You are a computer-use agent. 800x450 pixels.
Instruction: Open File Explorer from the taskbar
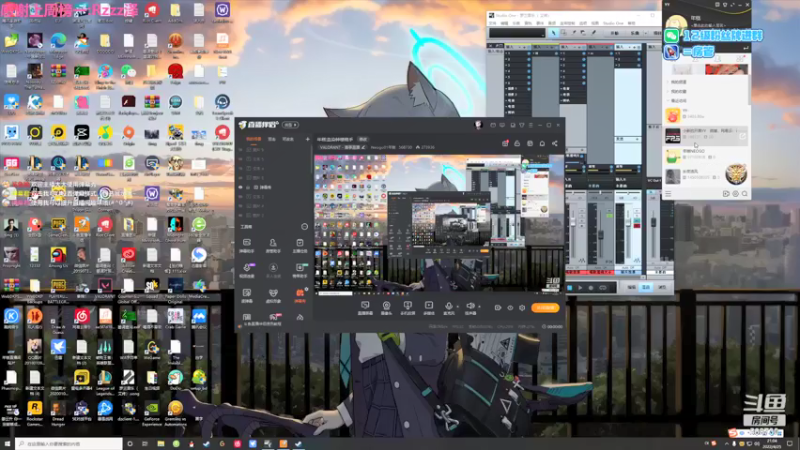pyautogui.click(x=160, y=444)
